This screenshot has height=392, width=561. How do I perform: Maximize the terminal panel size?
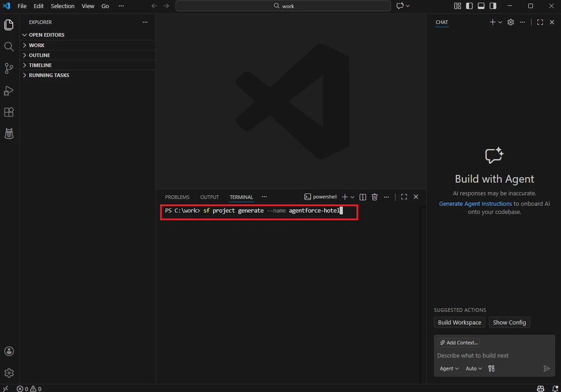click(x=404, y=197)
